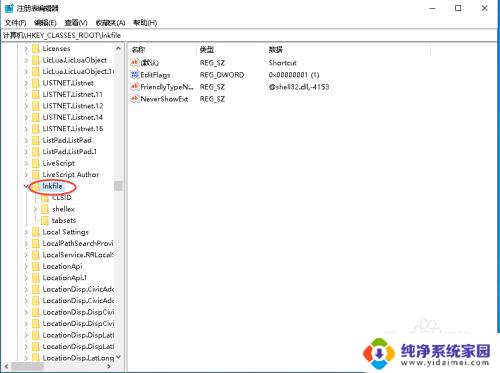Click the tree horizontal scrollbar thumb
Image resolution: width=500 pixels, height=373 pixels.
tap(27, 366)
